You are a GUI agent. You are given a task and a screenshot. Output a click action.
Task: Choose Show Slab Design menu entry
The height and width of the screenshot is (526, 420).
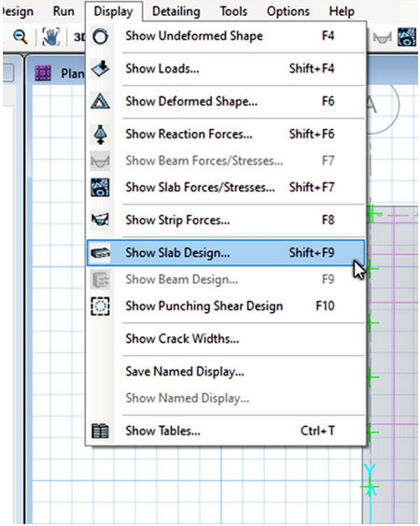[x=226, y=253]
